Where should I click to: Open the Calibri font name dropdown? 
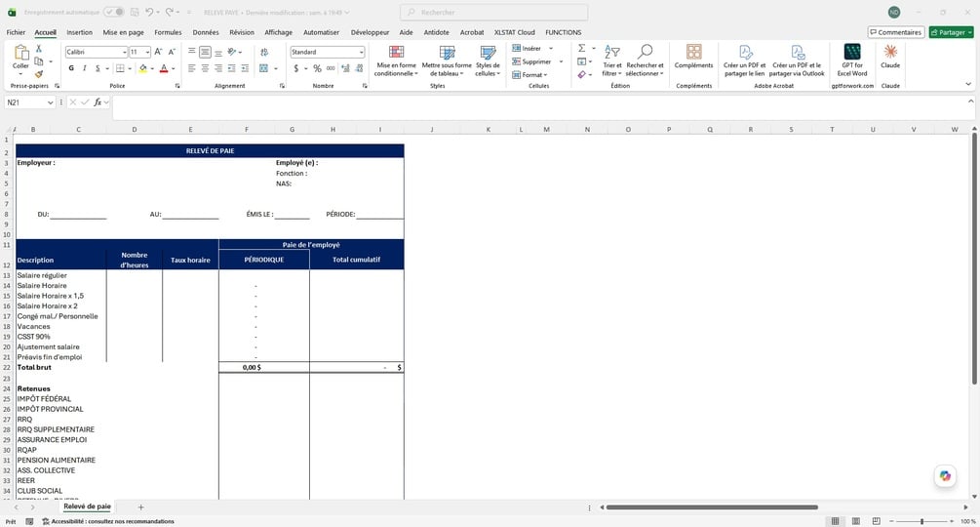click(x=124, y=52)
